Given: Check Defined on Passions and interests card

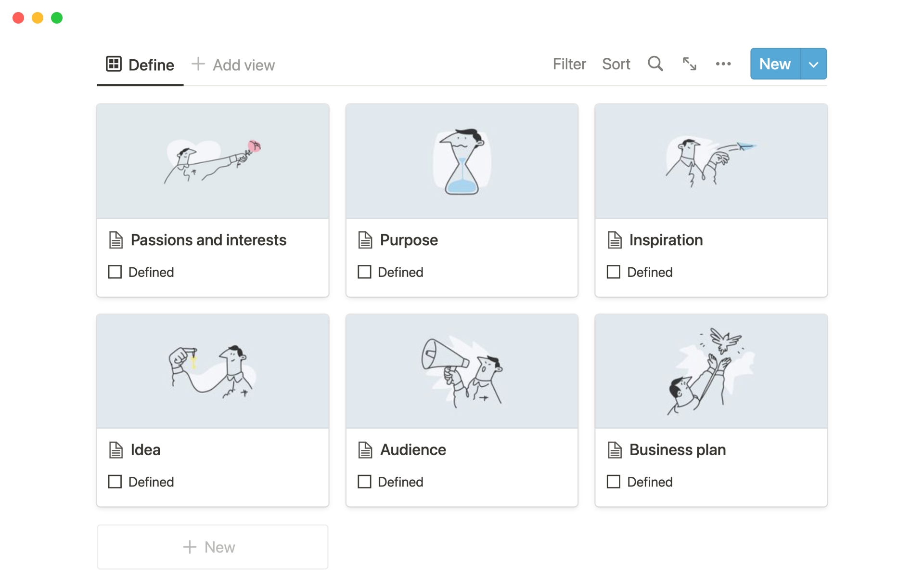Looking at the screenshot, I should pos(115,272).
